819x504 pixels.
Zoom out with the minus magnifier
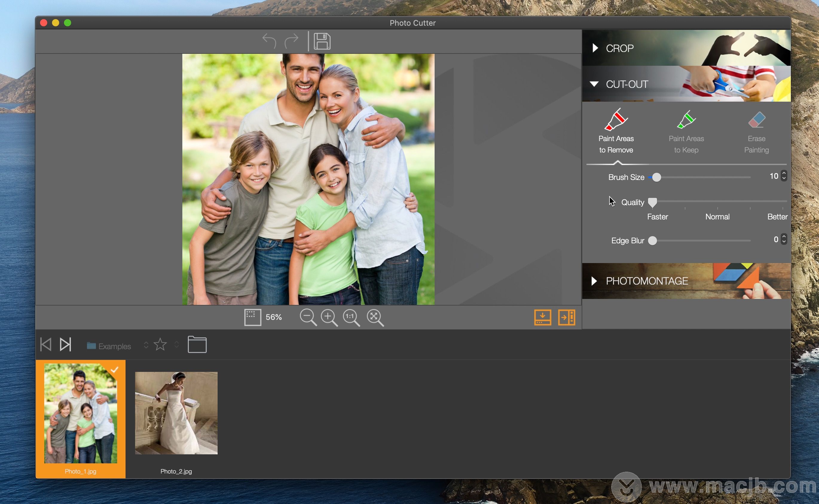point(308,317)
